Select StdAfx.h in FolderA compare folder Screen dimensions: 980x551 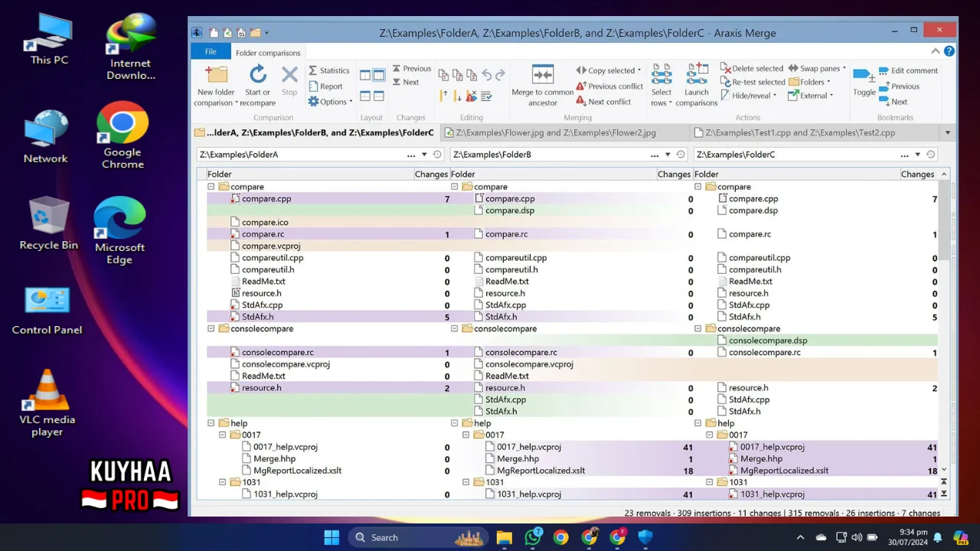257,317
